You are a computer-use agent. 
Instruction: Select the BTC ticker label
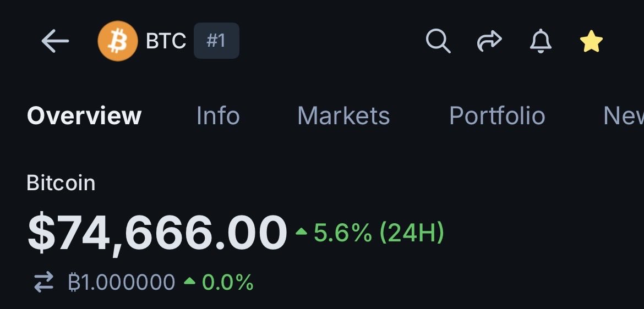point(166,41)
